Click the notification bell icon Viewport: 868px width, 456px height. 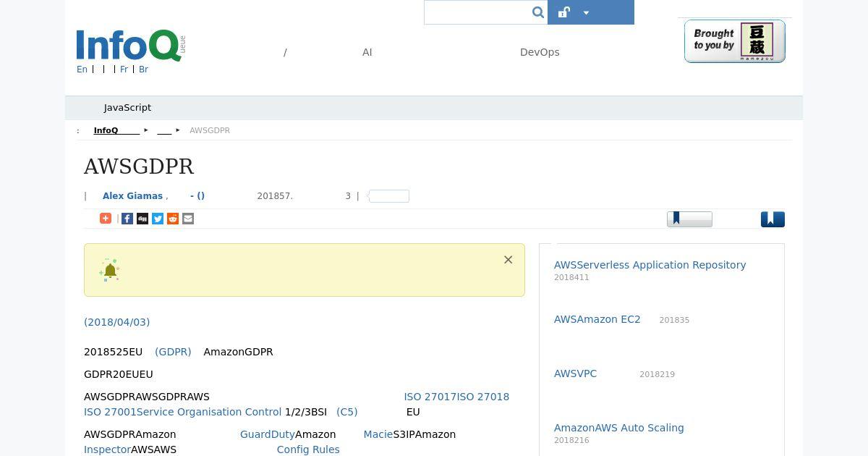click(x=110, y=270)
